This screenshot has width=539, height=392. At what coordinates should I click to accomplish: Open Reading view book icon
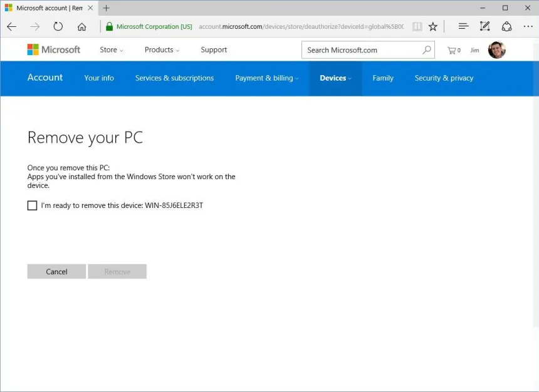pos(417,26)
